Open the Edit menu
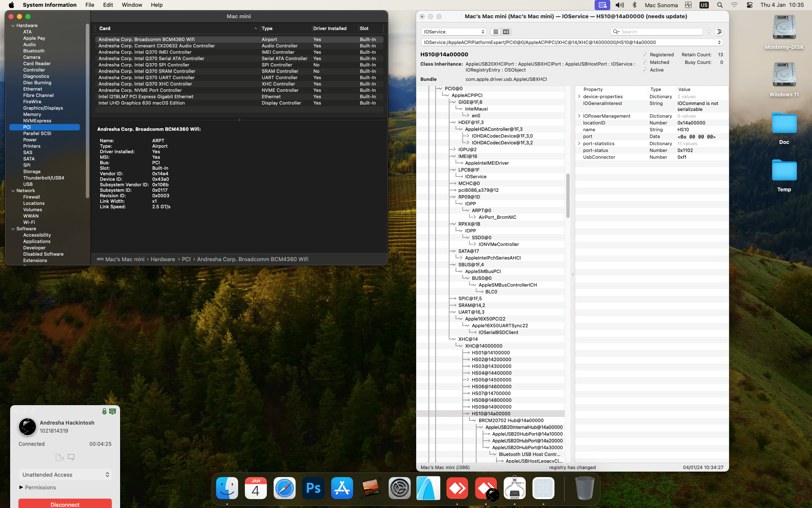 108,5
